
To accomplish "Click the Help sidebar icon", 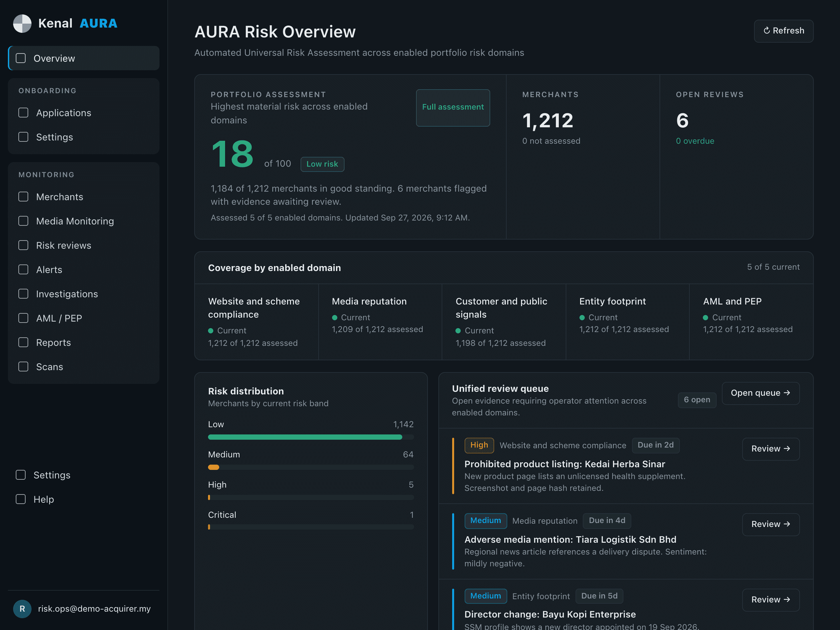I will click(x=21, y=499).
